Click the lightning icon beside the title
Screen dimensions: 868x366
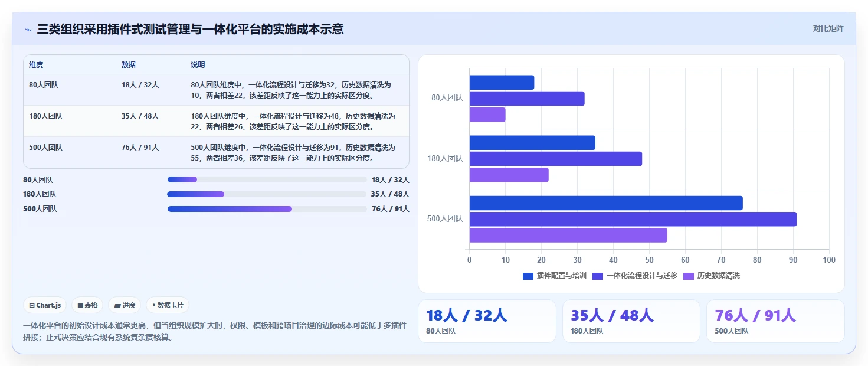[x=28, y=30]
